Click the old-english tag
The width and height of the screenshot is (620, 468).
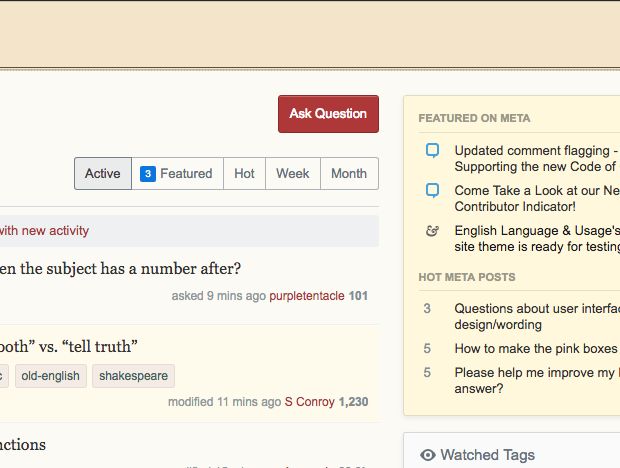tap(51, 376)
